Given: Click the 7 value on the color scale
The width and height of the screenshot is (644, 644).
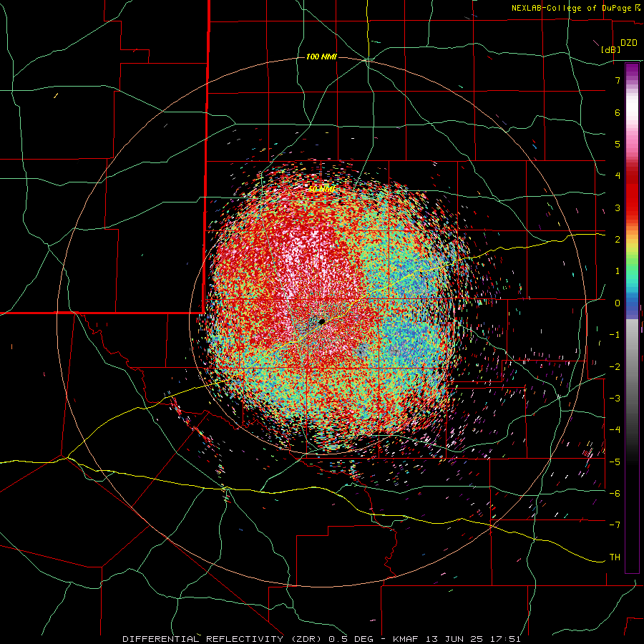Looking at the screenshot, I should (618, 80).
